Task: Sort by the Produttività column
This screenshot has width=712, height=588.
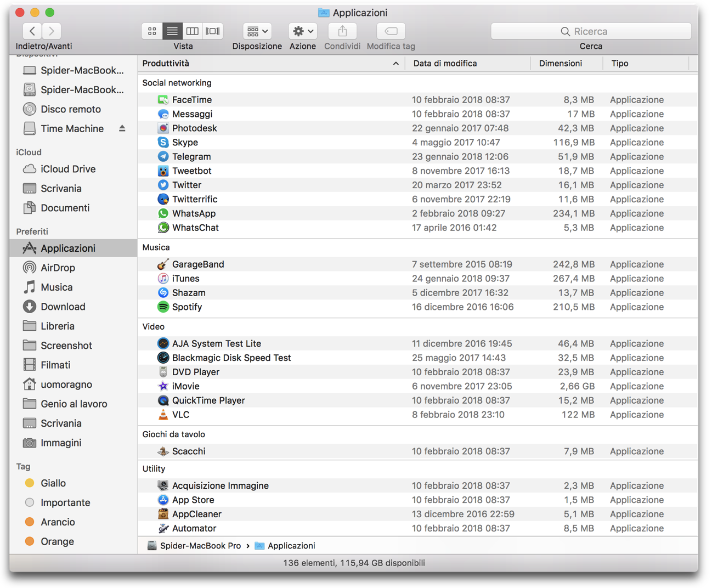Action: point(166,64)
